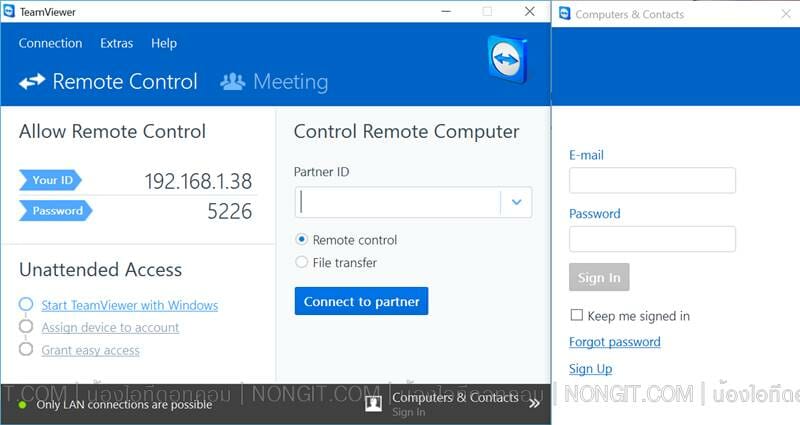Switch to the Meeting tab
This screenshot has width=800, height=425.
[x=274, y=82]
